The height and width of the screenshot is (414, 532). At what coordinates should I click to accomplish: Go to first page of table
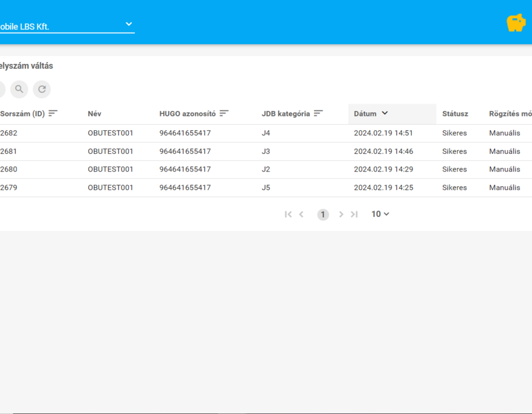[288, 214]
